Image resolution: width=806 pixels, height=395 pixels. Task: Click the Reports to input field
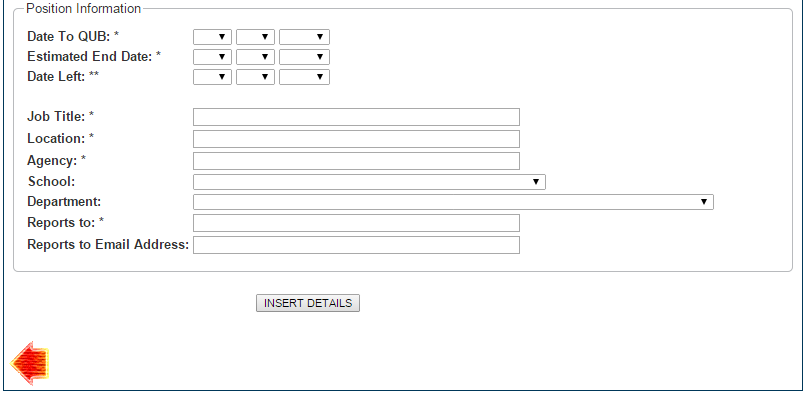click(356, 223)
